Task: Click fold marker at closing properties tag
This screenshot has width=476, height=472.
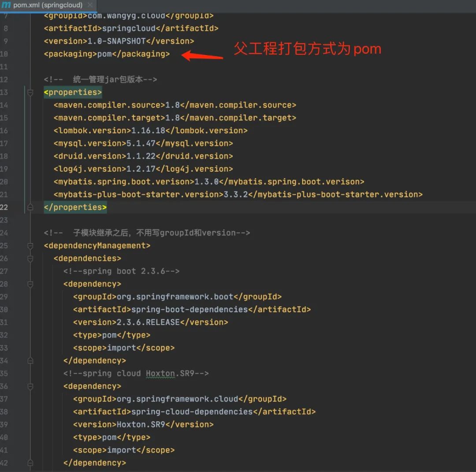Action: (x=30, y=207)
